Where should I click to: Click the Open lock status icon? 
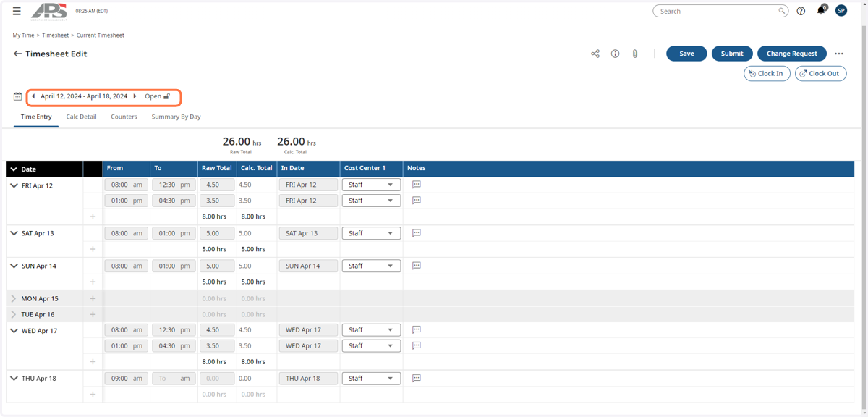coord(166,96)
